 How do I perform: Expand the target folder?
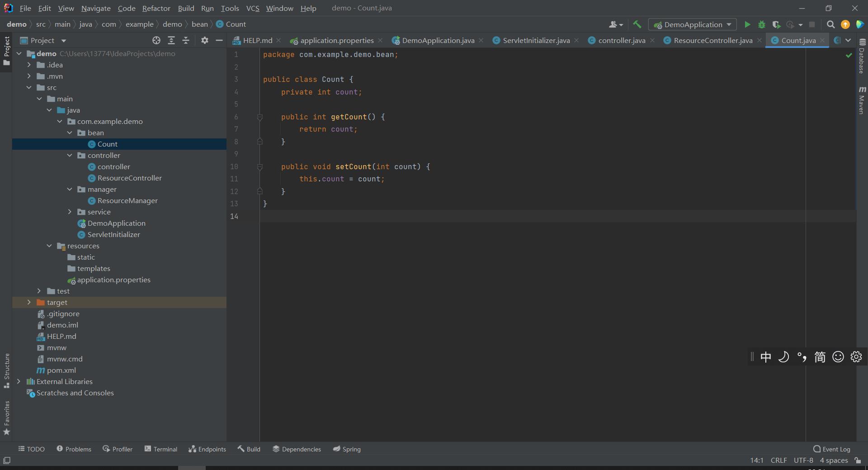point(29,302)
